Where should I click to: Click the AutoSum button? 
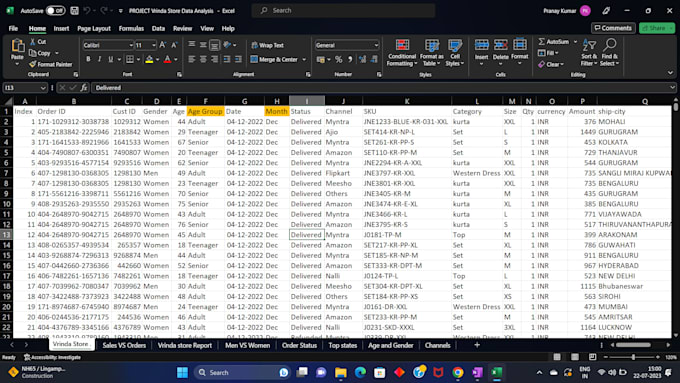553,42
